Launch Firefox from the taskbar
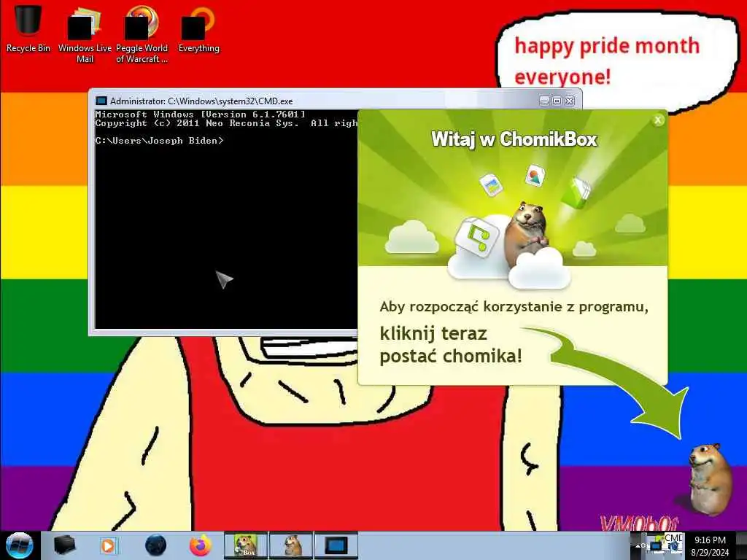This screenshot has height=560, width=747. click(201, 545)
